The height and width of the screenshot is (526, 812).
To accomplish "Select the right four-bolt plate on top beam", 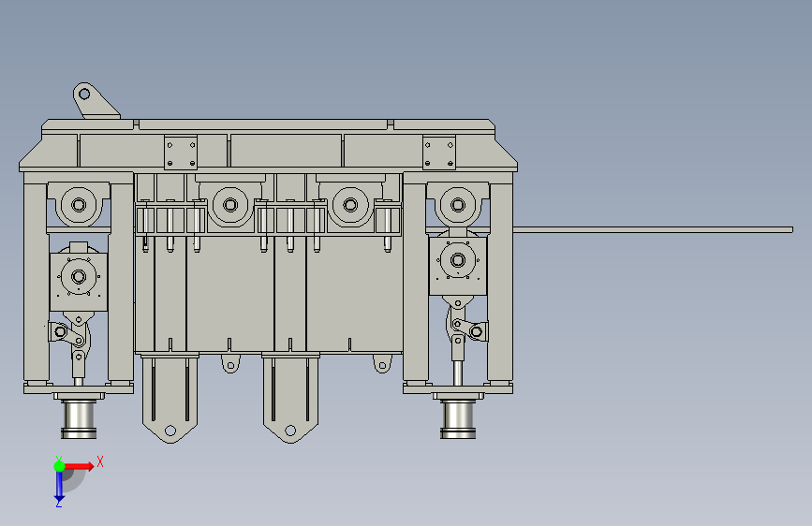I will (439, 153).
